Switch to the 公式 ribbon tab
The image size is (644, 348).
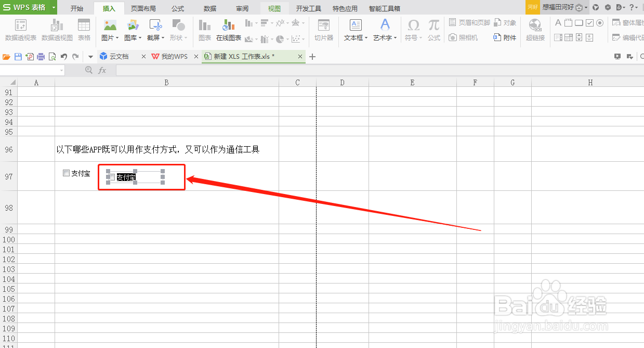pyautogui.click(x=178, y=8)
